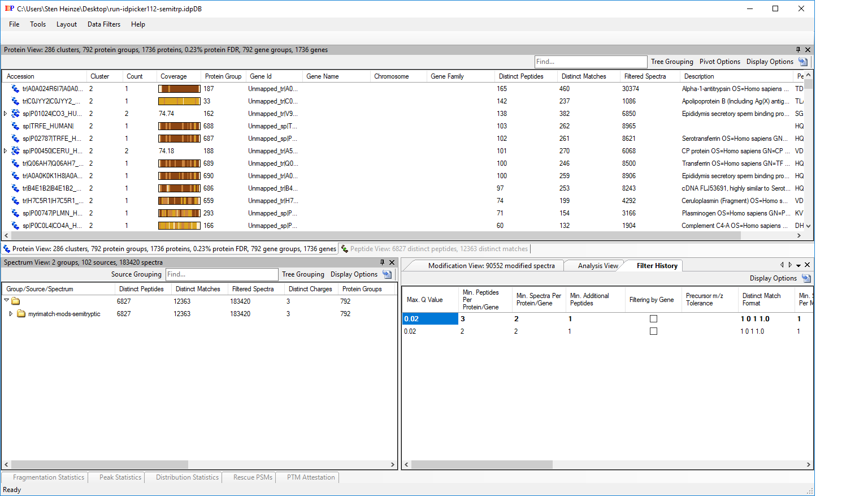Collapse the root group folder in Spectrum View
The image size is (868, 496).
6,301
